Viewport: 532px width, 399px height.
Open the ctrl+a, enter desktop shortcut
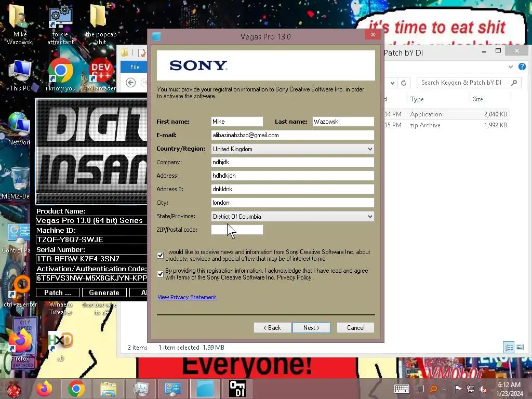coord(20,291)
